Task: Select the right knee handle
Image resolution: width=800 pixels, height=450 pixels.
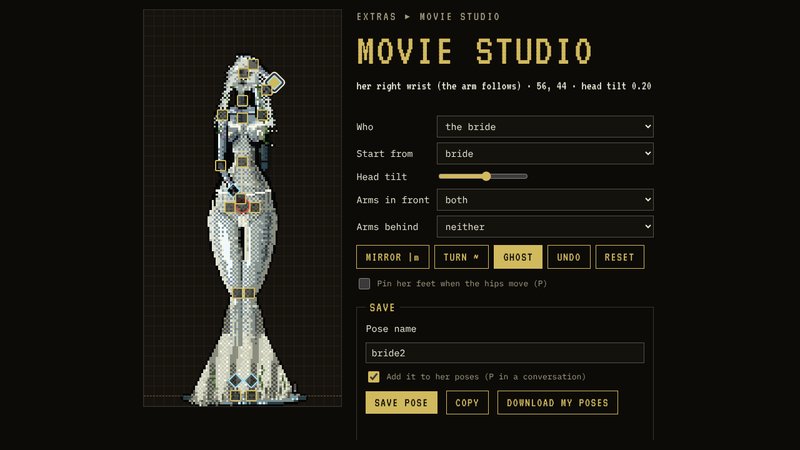Action: pyautogui.click(x=249, y=293)
